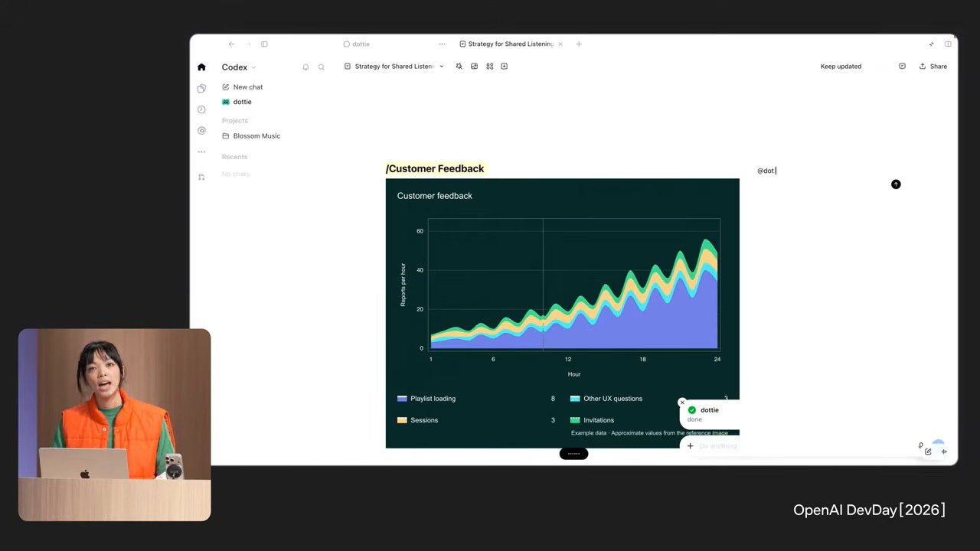Image resolution: width=980 pixels, height=551 pixels.
Task: Send the comment with the black arrow button
Action: click(x=896, y=184)
